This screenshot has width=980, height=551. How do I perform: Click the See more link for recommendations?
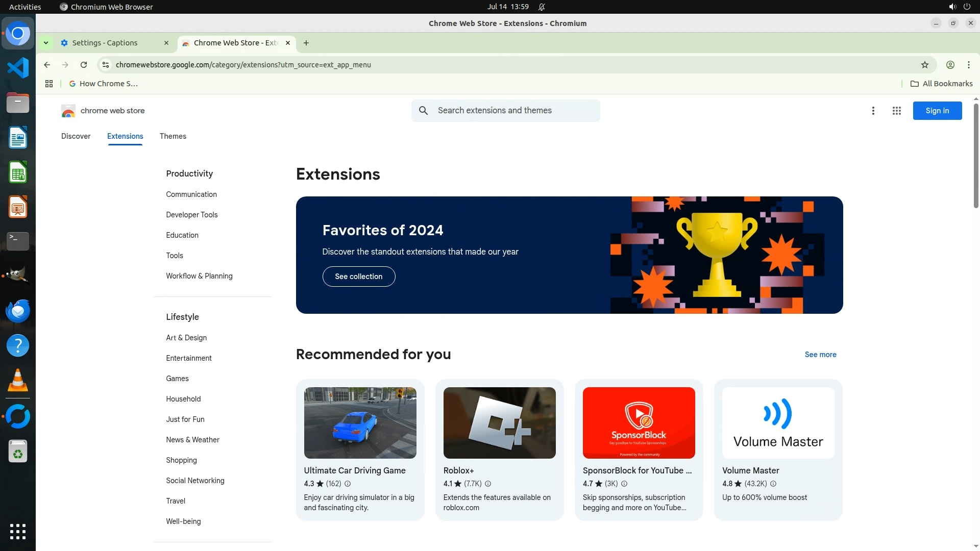[820, 355]
